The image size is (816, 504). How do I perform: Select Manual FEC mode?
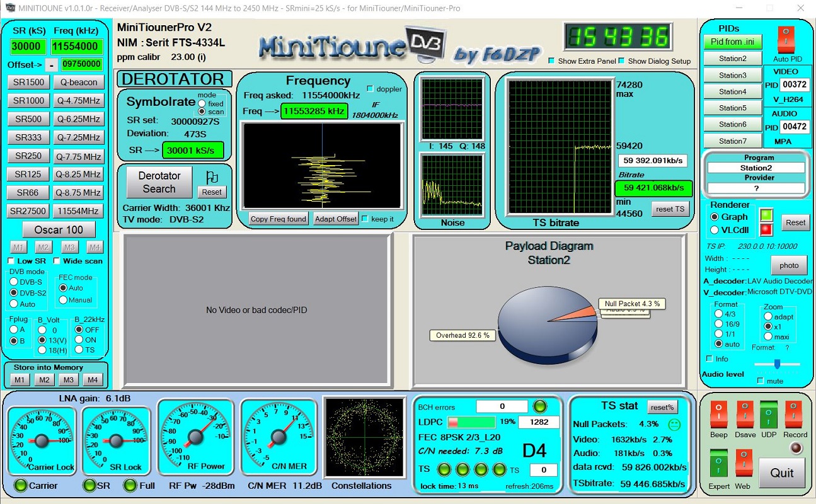63,300
